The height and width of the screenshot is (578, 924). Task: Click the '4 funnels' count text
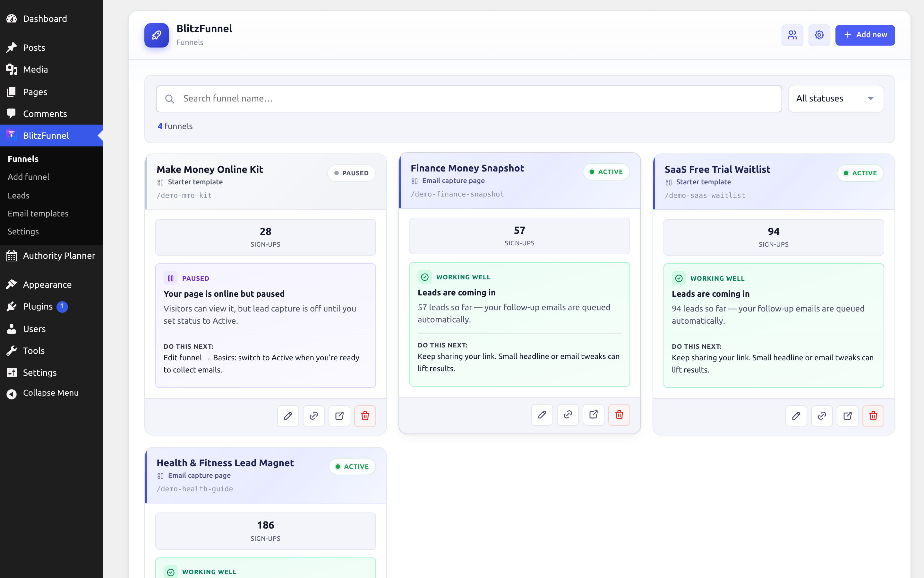[175, 126]
